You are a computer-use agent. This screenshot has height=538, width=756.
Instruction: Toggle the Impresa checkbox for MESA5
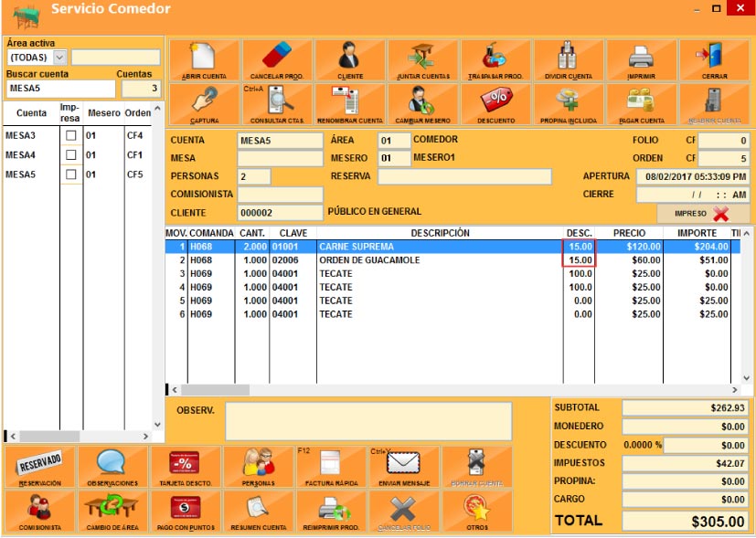pos(71,175)
